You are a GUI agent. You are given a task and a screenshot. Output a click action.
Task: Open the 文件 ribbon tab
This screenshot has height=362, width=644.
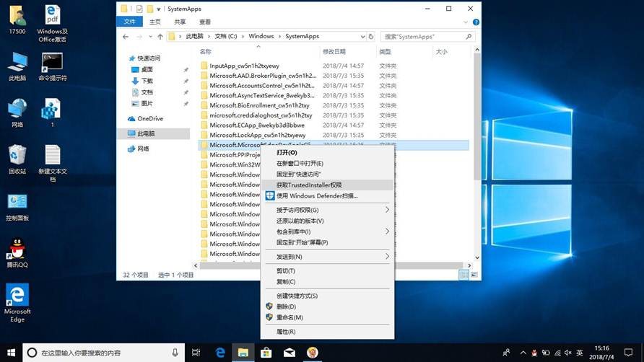coord(129,22)
